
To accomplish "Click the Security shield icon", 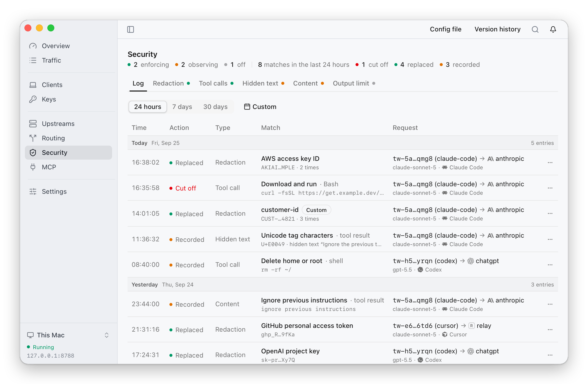I will point(33,153).
